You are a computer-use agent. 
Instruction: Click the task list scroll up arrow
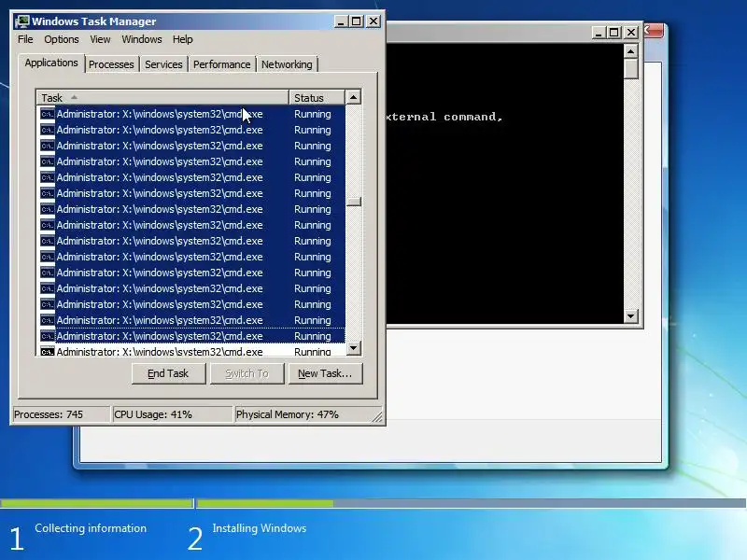pyautogui.click(x=353, y=97)
